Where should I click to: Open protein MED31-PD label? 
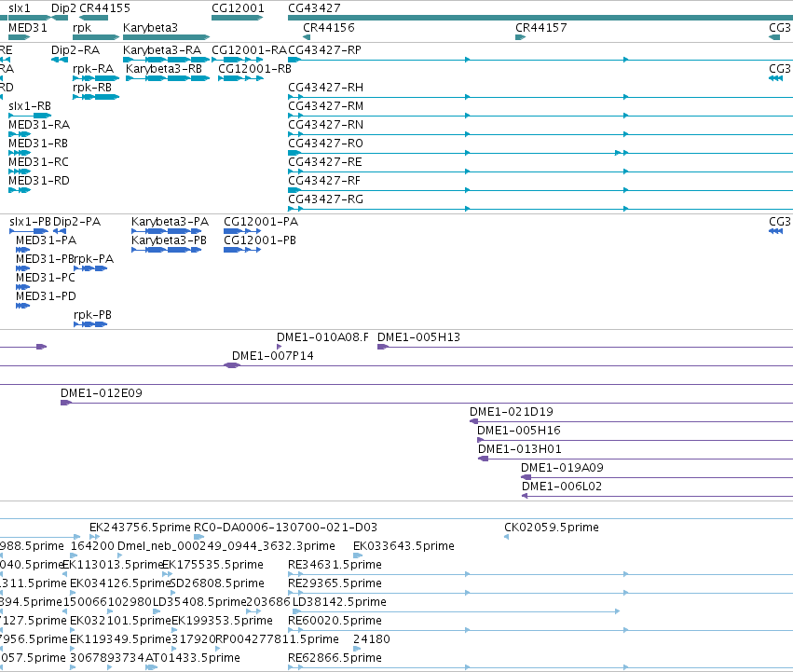pyautogui.click(x=46, y=296)
